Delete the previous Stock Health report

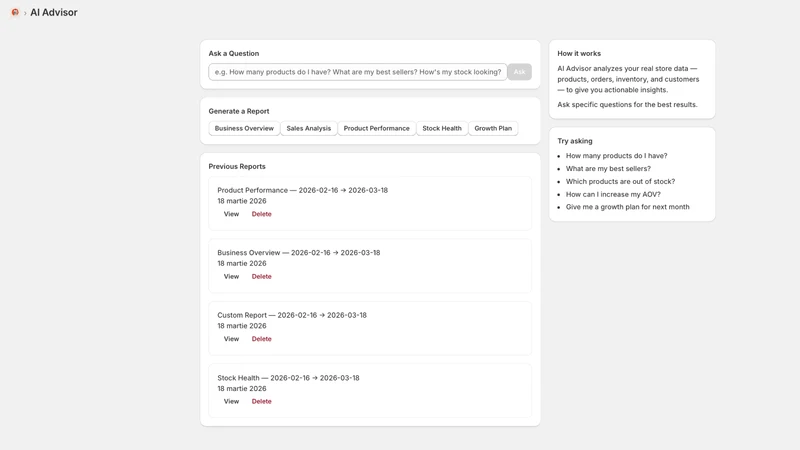coord(261,402)
